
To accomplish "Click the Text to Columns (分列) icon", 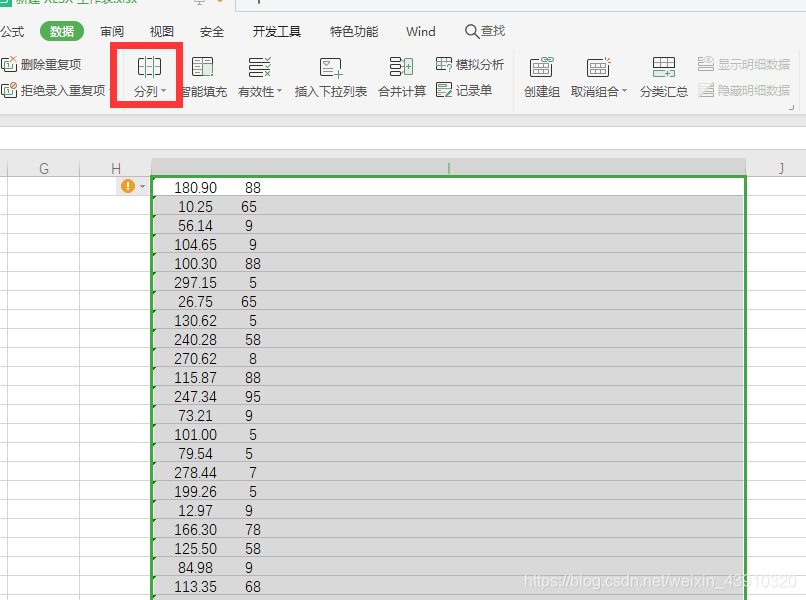I will [x=149, y=67].
